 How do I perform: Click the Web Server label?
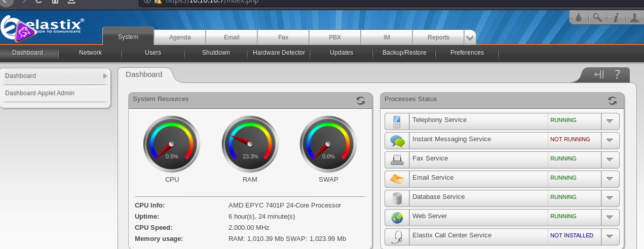click(430, 216)
